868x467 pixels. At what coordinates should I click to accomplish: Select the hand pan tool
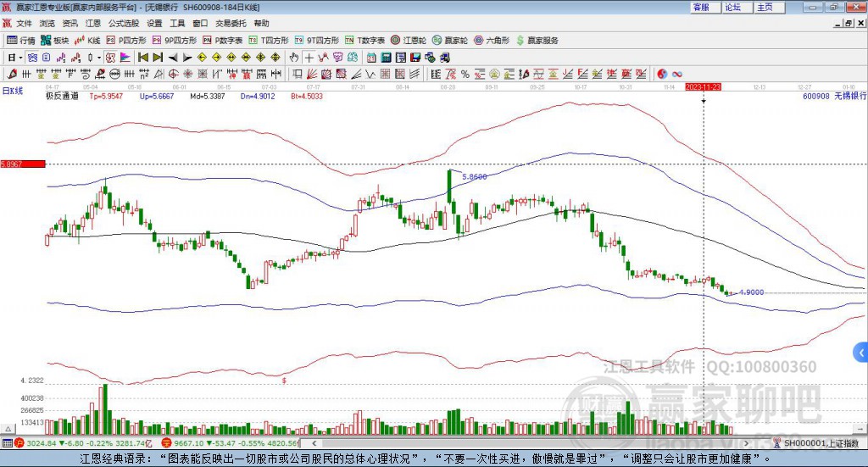(x=294, y=58)
